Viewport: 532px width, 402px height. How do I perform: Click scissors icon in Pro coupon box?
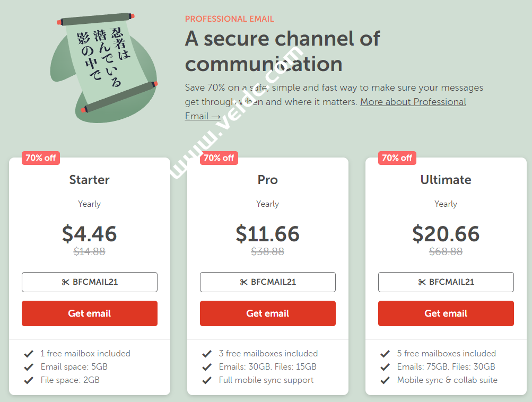(x=244, y=282)
